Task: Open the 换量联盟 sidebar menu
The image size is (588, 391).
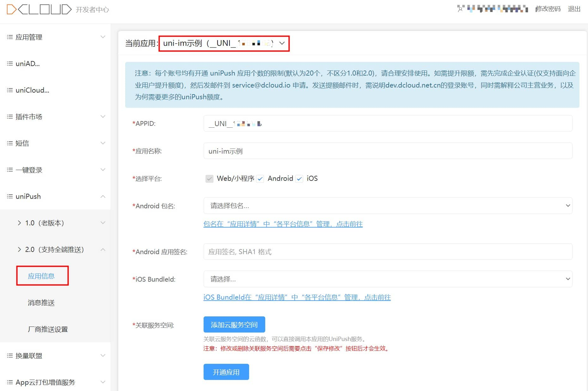Action: tap(55, 356)
